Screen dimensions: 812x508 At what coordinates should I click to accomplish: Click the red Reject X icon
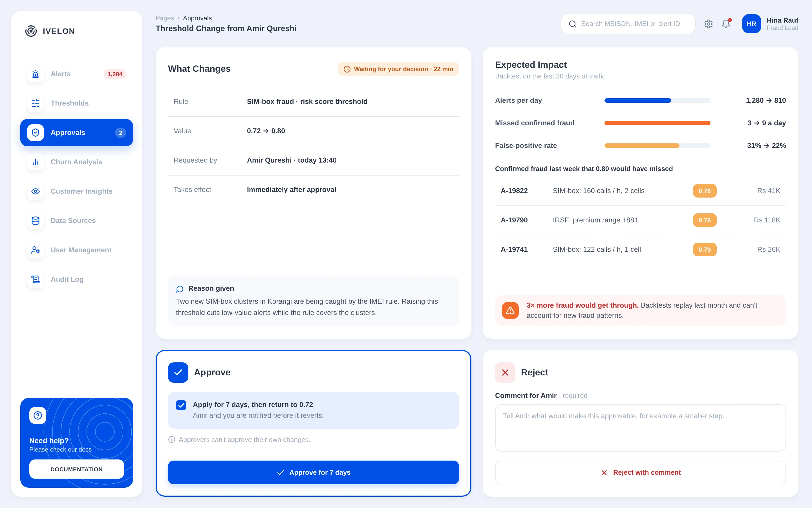505,372
